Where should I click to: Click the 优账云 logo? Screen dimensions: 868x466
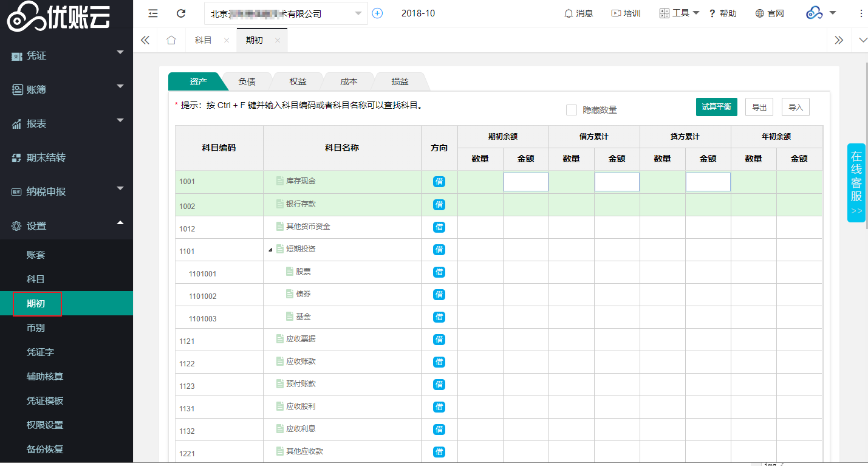(59, 16)
